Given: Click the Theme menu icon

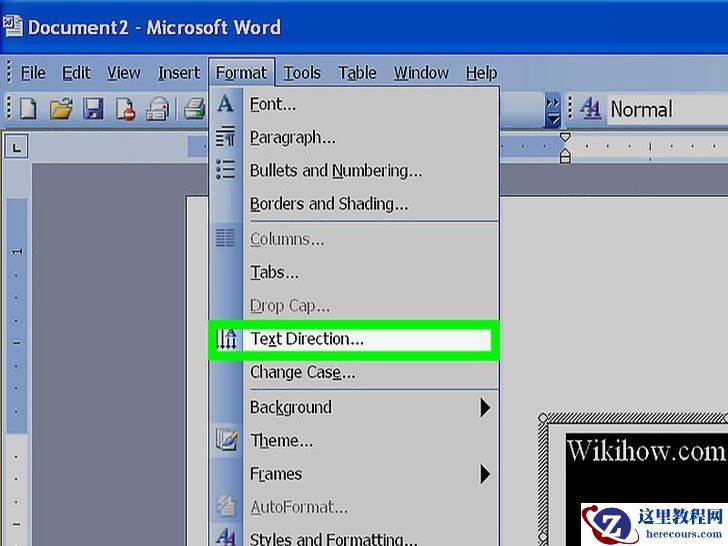Looking at the screenshot, I should point(226,439).
